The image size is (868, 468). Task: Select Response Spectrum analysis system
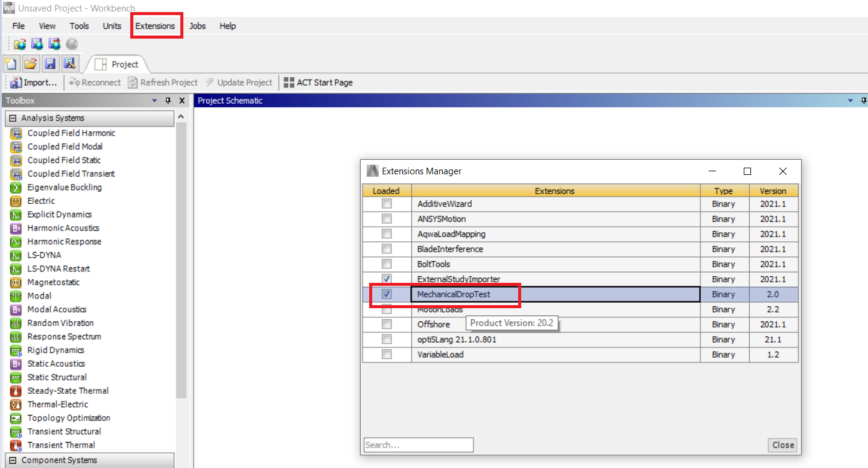pos(64,337)
